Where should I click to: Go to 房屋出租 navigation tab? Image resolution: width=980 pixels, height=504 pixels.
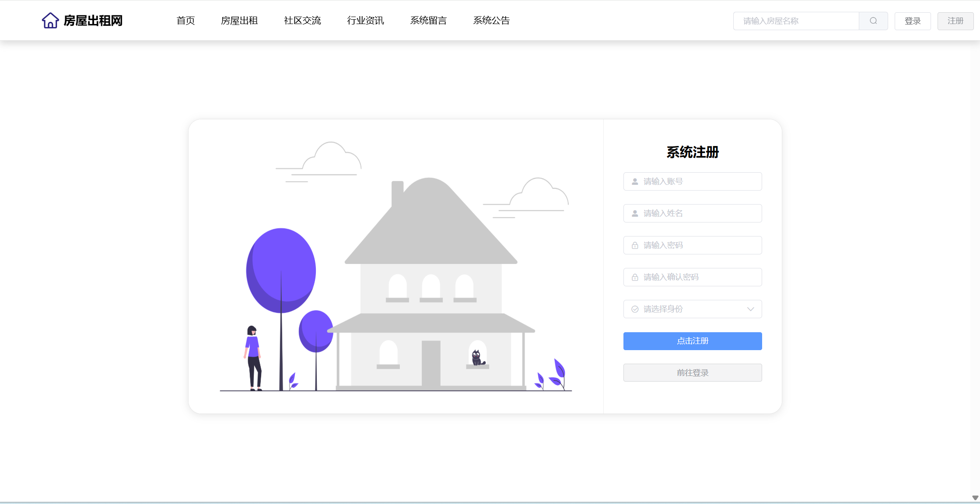click(239, 21)
